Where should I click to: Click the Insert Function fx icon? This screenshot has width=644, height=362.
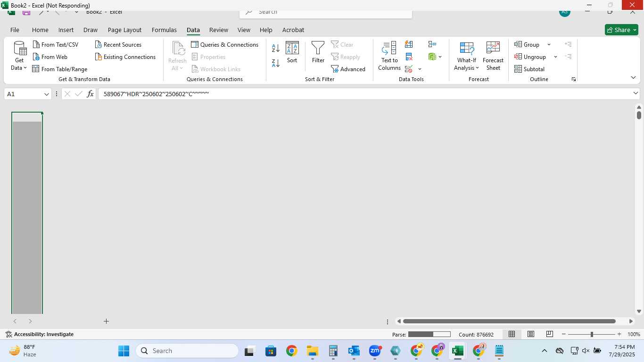pyautogui.click(x=90, y=94)
